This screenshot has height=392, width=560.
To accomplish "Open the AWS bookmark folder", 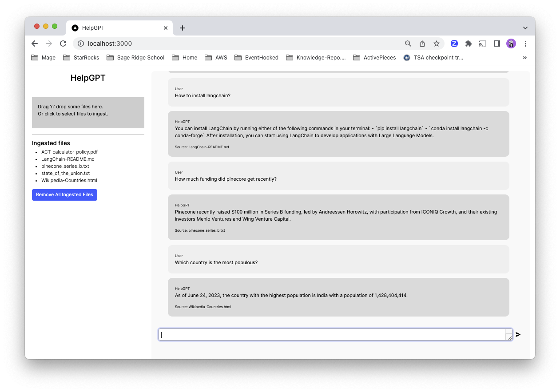I will pos(216,58).
